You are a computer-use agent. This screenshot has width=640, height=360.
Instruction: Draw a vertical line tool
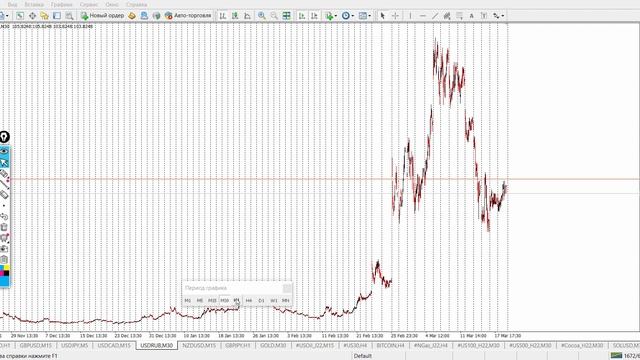pyautogui.click(x=410, y=16)
